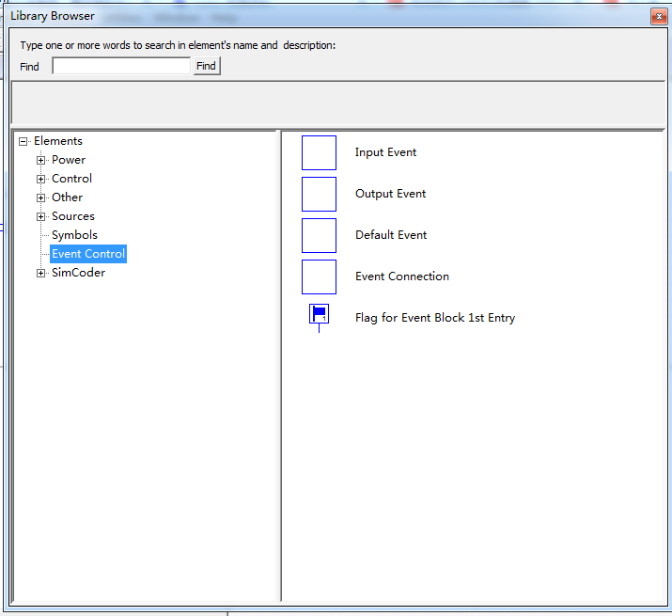The width and height of the screenshot is (672, 616).
Task: Collapse the Elements root node
Action: tap(23, 142)
